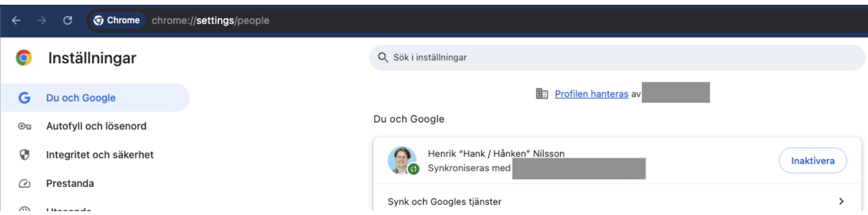This screenshot has height=215, width=868.
Task: Reload the page with the refresh icon
Action: 67,20
